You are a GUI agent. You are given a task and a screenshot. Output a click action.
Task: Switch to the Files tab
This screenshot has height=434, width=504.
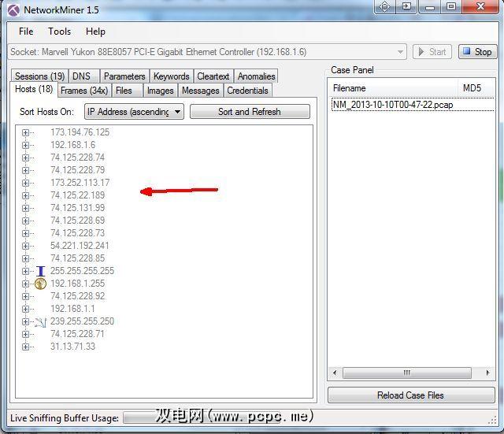[x=128, y=91]
